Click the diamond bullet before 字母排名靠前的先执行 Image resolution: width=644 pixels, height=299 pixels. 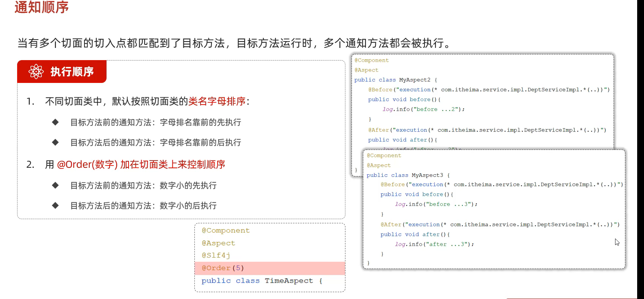point(56,122)
